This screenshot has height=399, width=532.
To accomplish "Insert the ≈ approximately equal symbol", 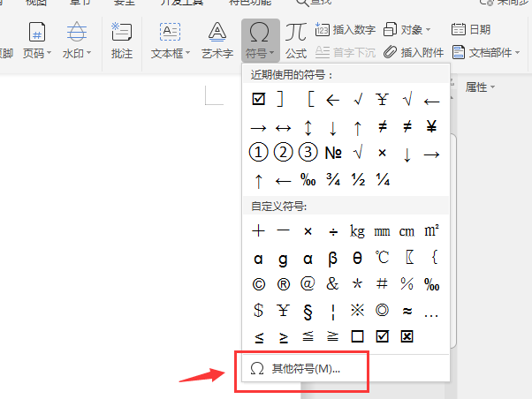I will click(x=407, y=311).
